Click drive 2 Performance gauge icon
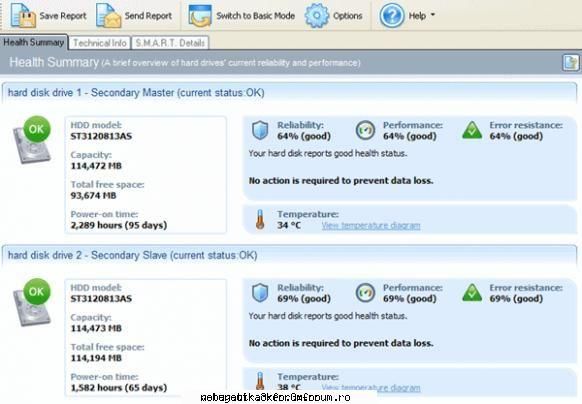The width and height of the screenshot is (582, 404). point(365,293)
